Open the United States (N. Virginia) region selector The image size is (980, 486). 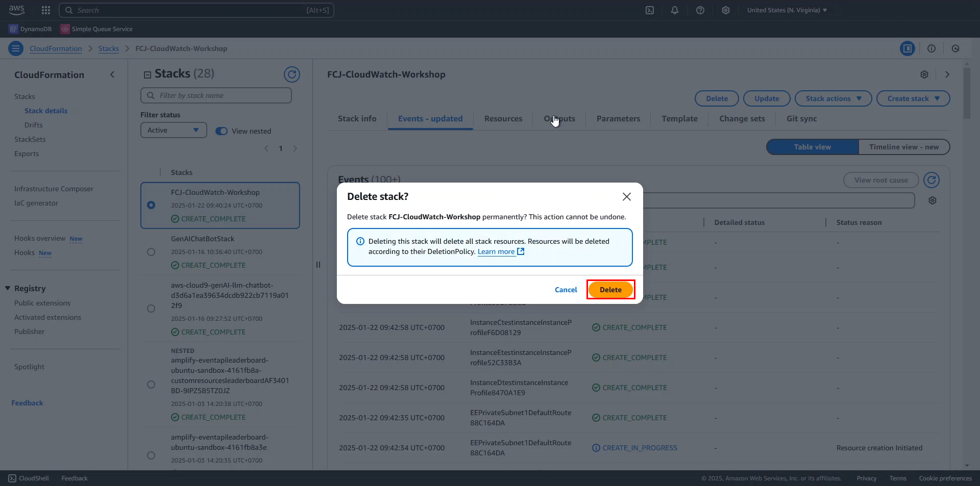click(x=787, y=10)
